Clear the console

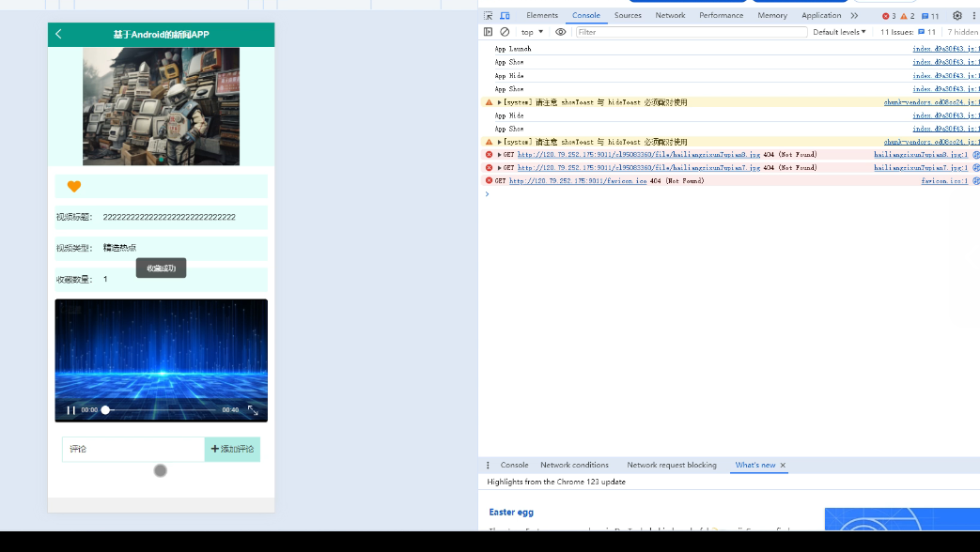505,32
